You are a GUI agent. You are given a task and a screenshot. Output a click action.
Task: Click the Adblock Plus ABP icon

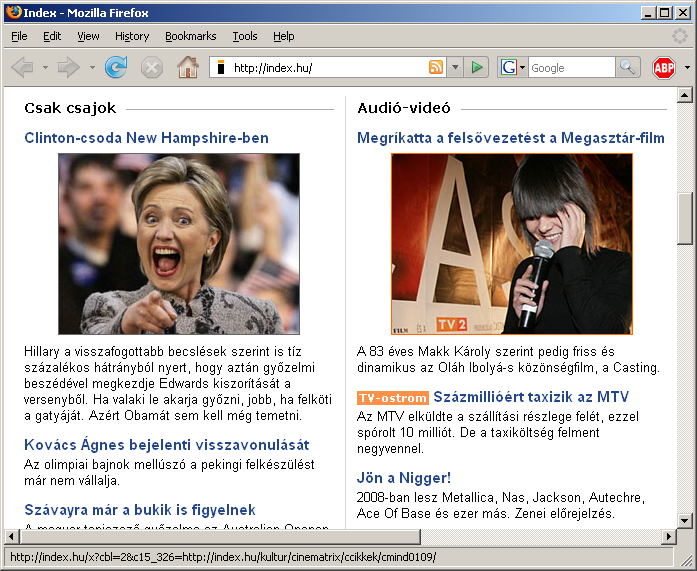point(663,68)
